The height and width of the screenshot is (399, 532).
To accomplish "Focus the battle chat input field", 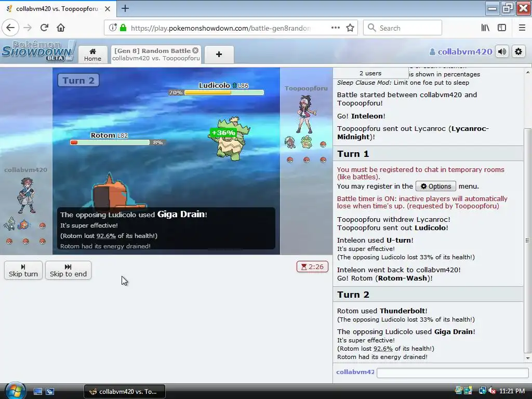I will coord(453,373).
